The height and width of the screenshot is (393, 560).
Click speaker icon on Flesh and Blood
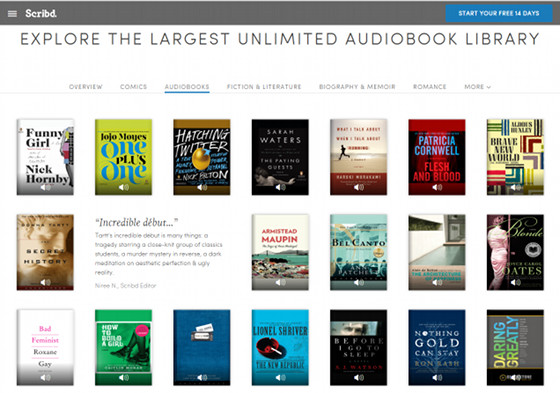pos(437,187)
